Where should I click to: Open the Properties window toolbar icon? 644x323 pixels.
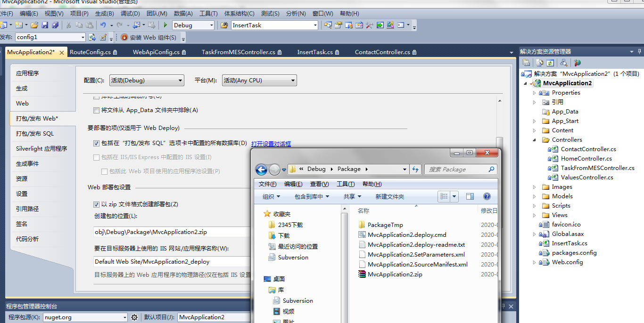pos(338,25)
